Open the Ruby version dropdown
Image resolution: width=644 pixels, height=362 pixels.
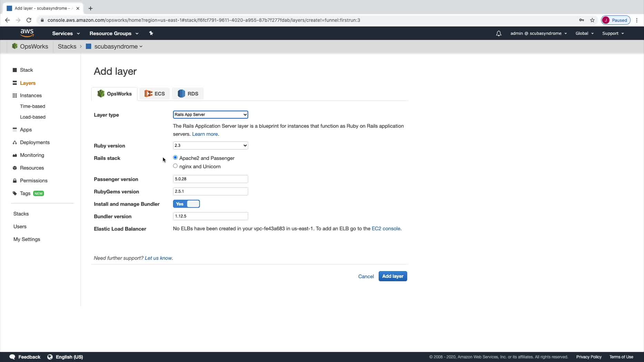[x=211, y=145]
